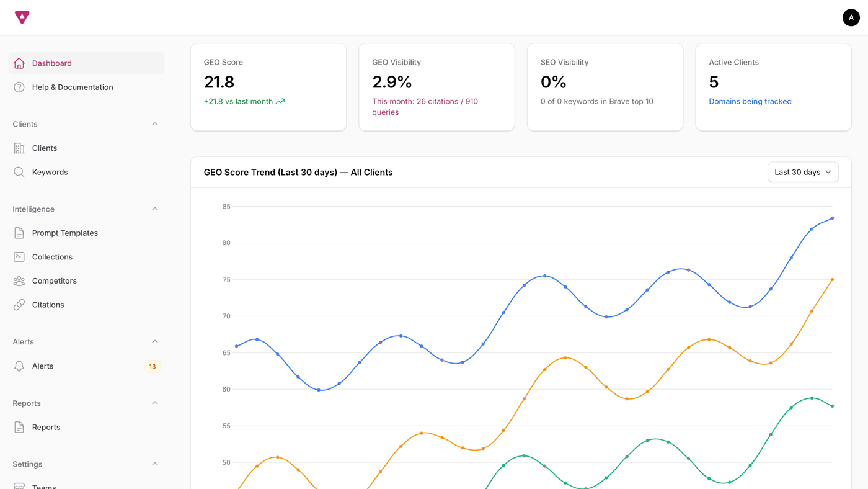Open the Last 30 days dropdown
Screen dimensions: 868x489
(803, 172)
